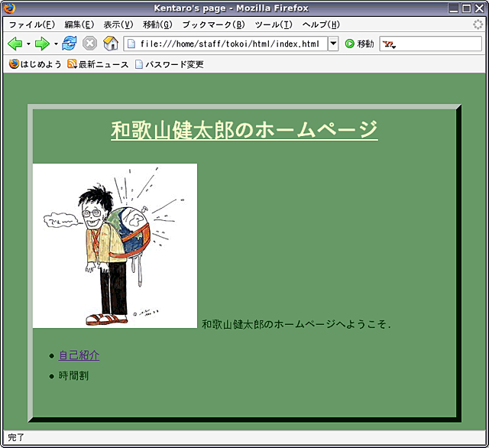The width and height of the screenshot is (489, 448).
Task: Click the Stop loading button
Action: click(89, 44)
